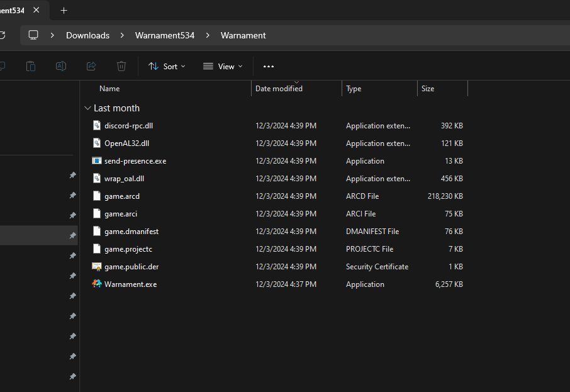This screenshot has width=570, height=392.
Task: Click the discord-rpc.dll file icon
Action: coord(97,126)
